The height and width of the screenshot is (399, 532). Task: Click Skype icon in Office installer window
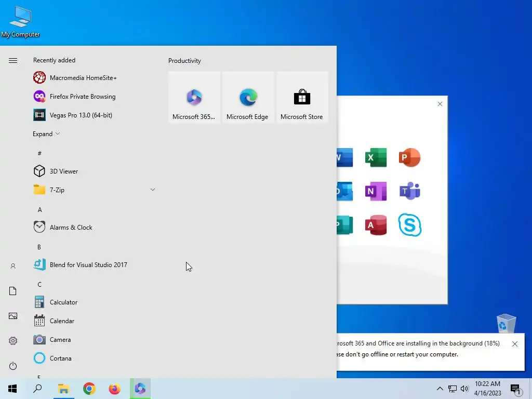[x=409, y=224]
